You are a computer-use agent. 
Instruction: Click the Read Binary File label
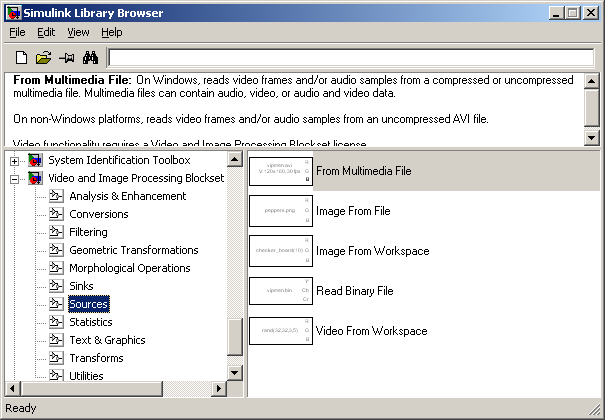pyautogui.click(x=355, y=291)
